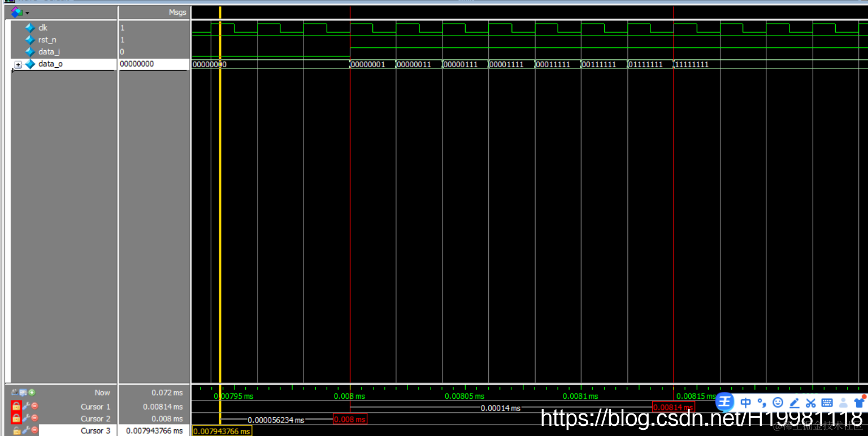This screenshot has height=436, width=868.
Task: Open the IME handwriting pen icon
Action: (795, 403)
